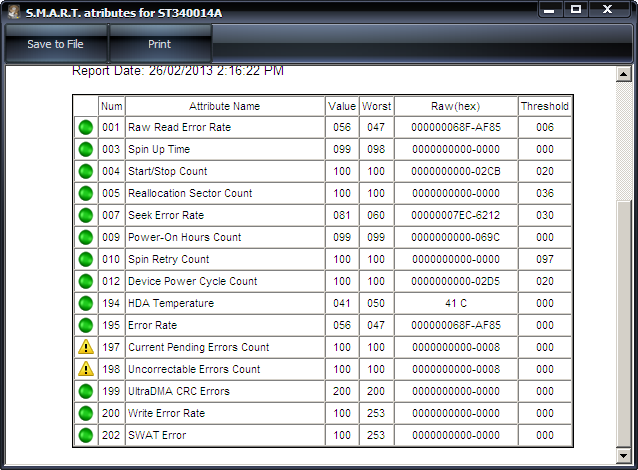Select the SWAT Error attribute name
The width and height of the screenshot is (638, 470).
point(157,435)
